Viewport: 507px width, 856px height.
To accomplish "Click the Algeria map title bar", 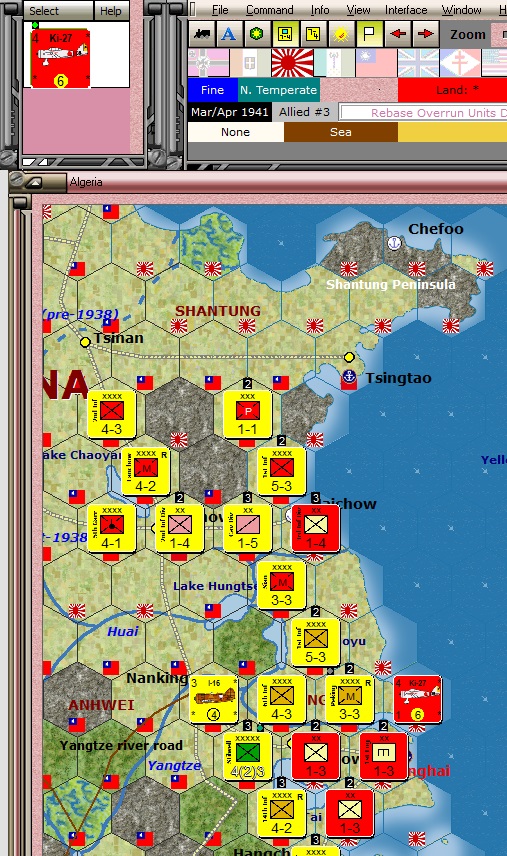I will 288,182.
